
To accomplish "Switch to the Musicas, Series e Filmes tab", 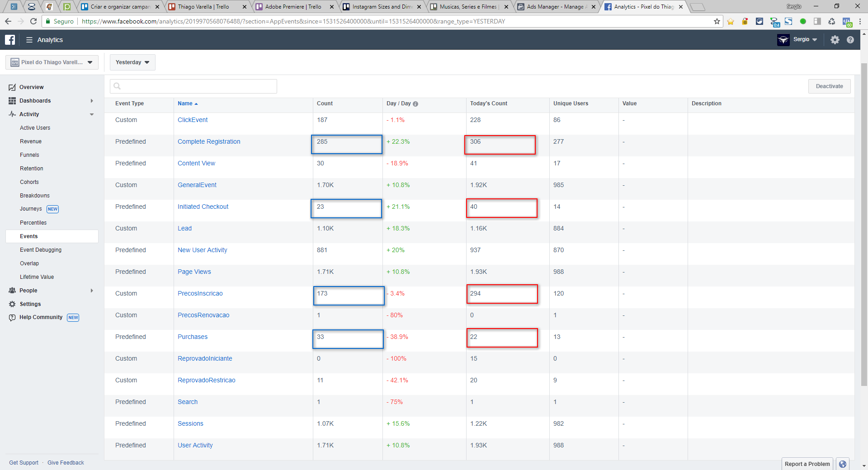I will (x=469, y=7).
